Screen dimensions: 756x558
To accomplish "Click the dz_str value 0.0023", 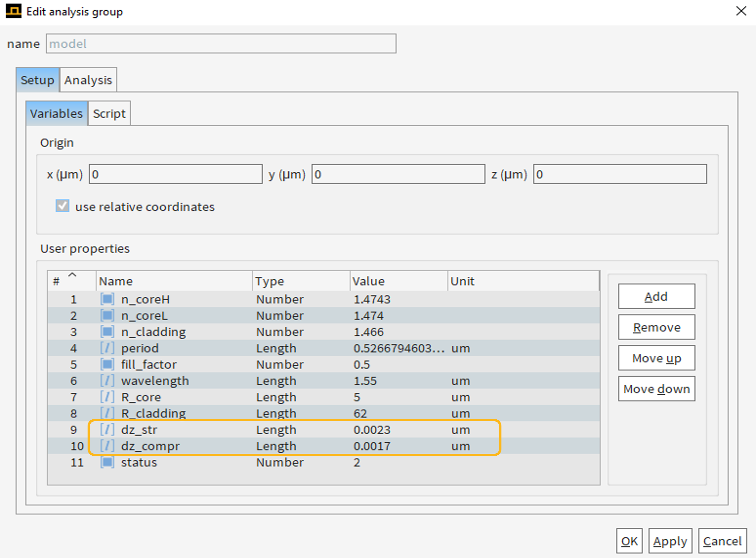I will coord(372,430).
